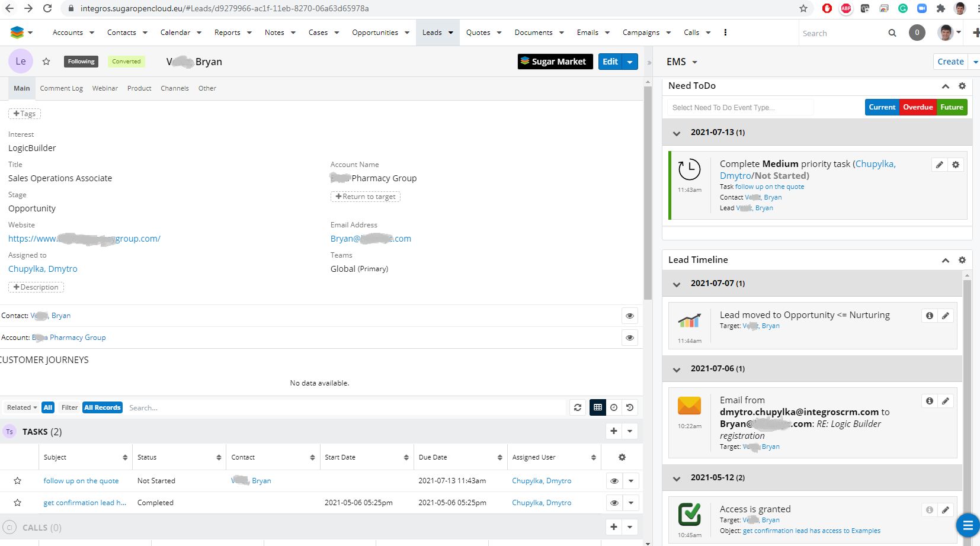Viewport: 980px width, 546px height.
Task: Refresh the related subpanels list
Action: click(x=578, y=407)
